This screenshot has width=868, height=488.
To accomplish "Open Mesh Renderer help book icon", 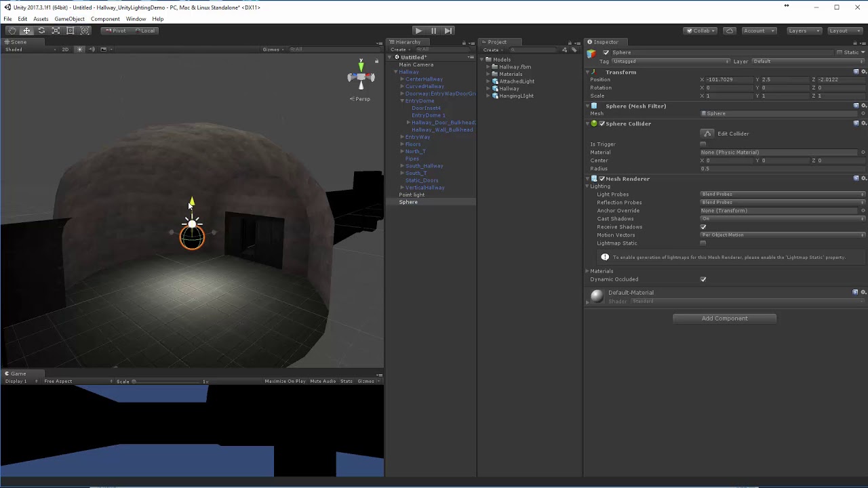I will (856, 178).
